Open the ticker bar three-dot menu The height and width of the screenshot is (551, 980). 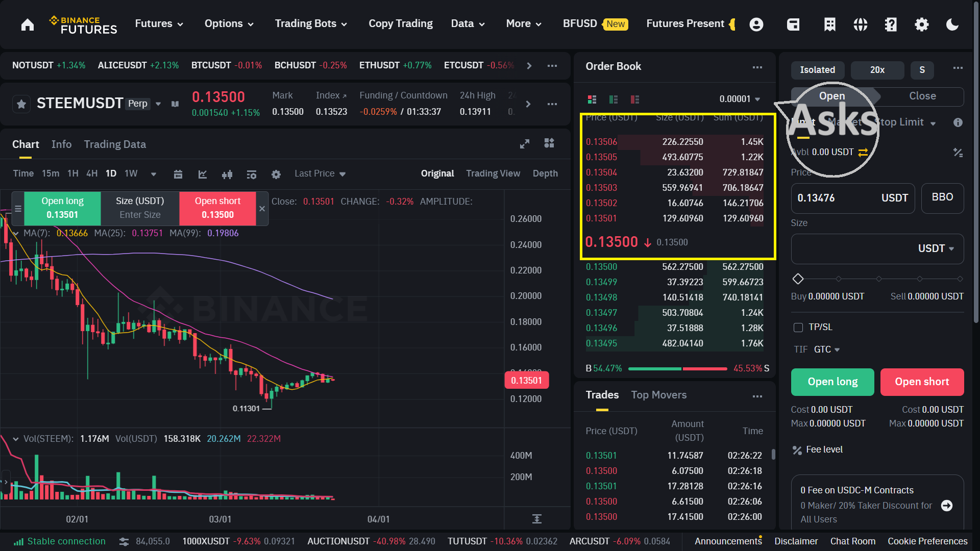click(x=552, y=66)
